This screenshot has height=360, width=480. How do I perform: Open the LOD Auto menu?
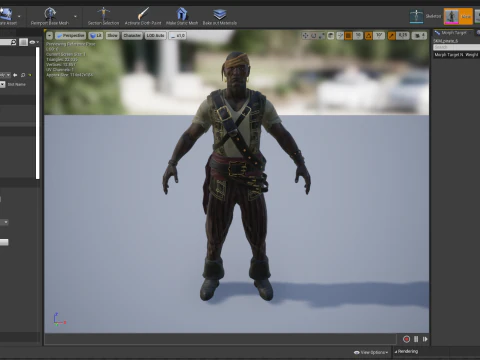[x=155, y=35]
